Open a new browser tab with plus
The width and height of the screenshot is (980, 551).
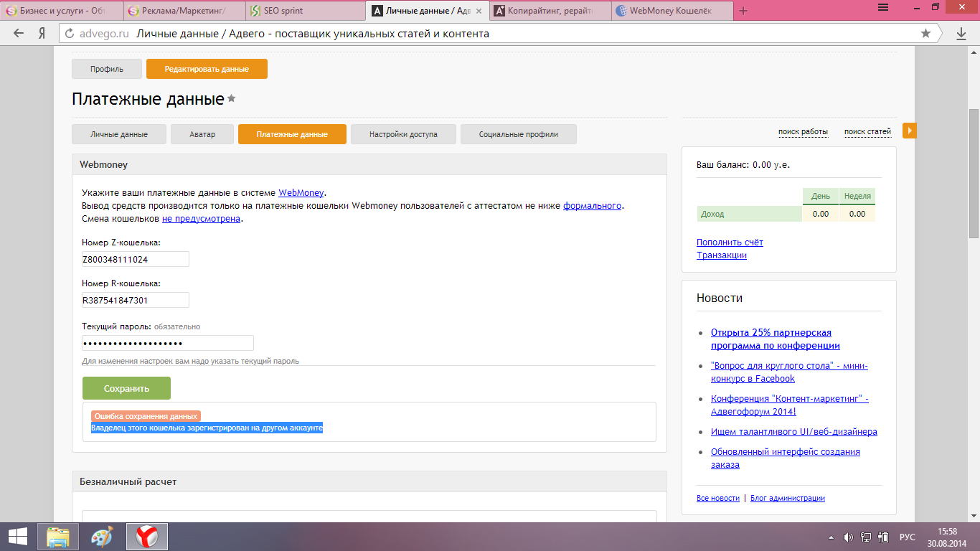[743, 11]
